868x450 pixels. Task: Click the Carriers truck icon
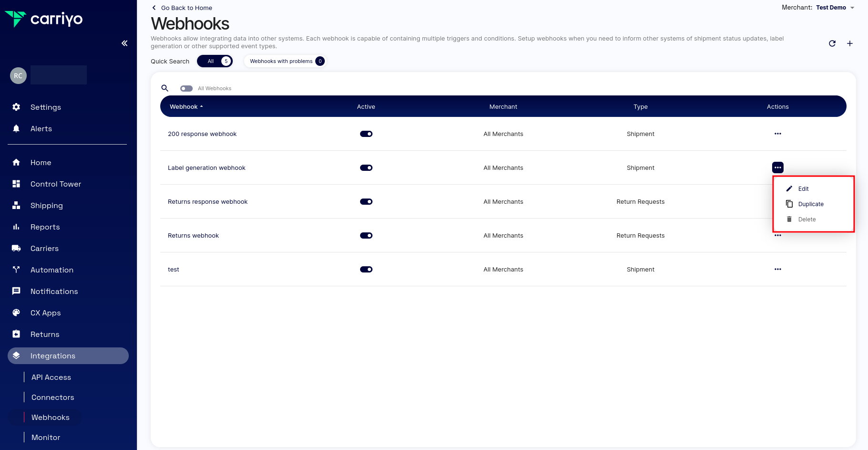coord(16,248)
